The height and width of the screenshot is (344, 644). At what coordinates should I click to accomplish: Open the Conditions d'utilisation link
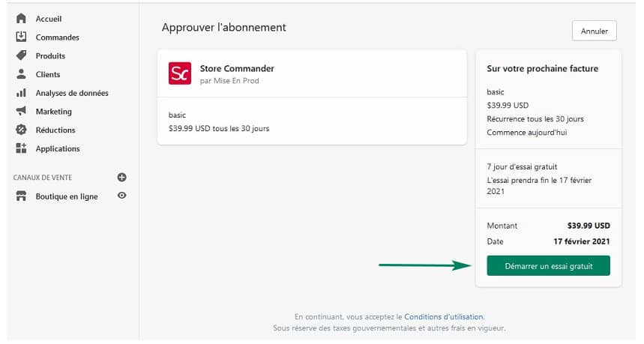tap(444, 317)
